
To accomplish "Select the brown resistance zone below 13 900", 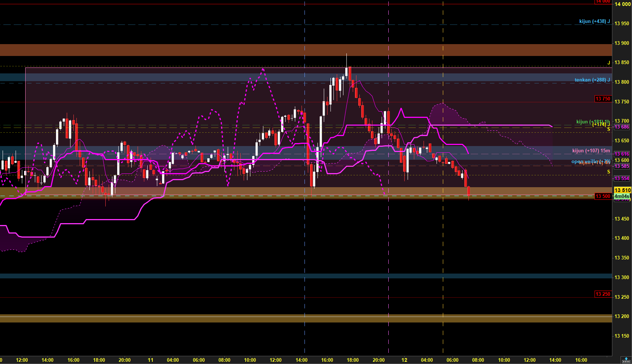I will click(306, 50).
